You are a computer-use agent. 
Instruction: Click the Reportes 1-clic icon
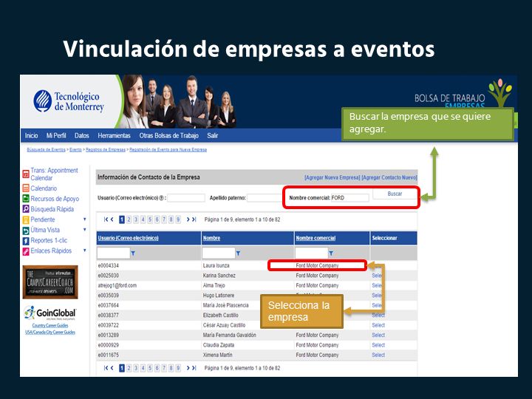[x=26, y=241]
